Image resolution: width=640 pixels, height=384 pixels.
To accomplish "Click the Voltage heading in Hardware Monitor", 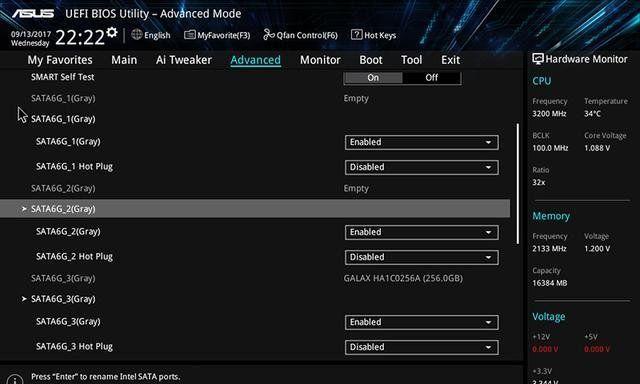I will point(549,317).
